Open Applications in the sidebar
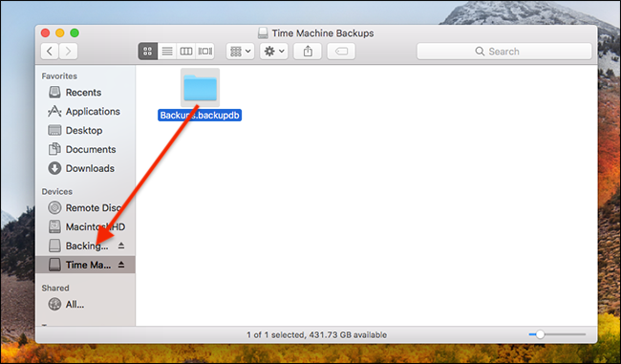Screen dimensions: 621x364 [85, 111]
